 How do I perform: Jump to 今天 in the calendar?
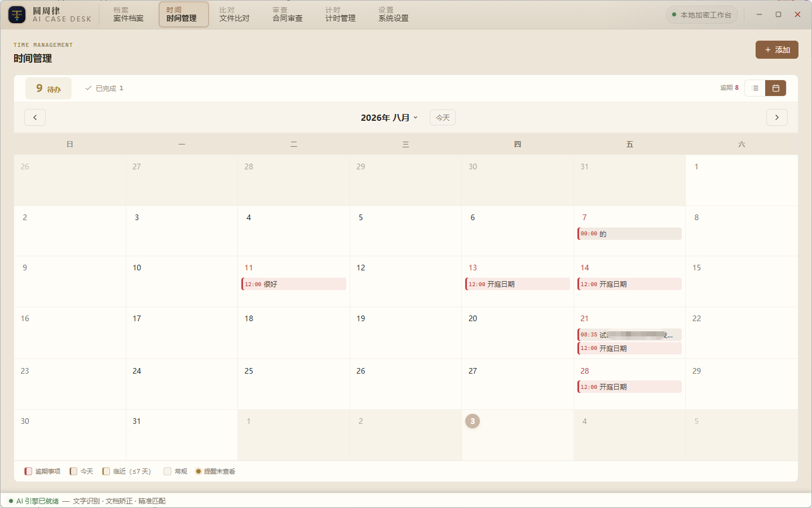(443, 117)
